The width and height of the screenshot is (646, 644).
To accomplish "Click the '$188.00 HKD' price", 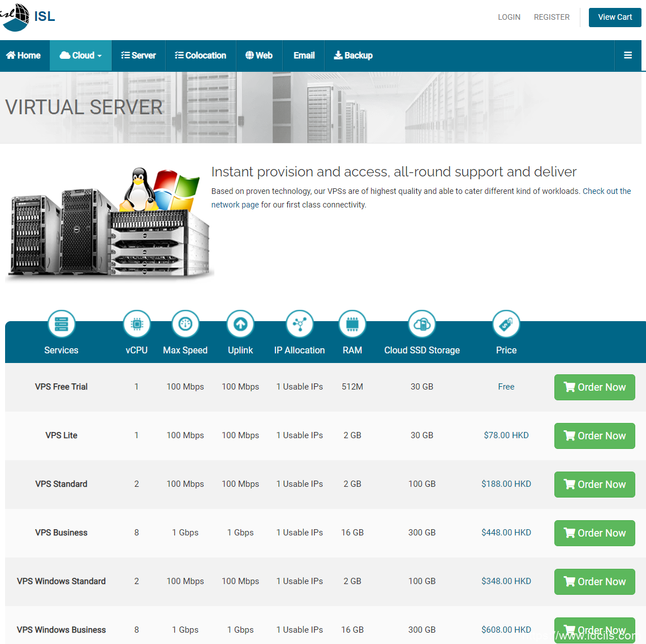I will point(506,484).
